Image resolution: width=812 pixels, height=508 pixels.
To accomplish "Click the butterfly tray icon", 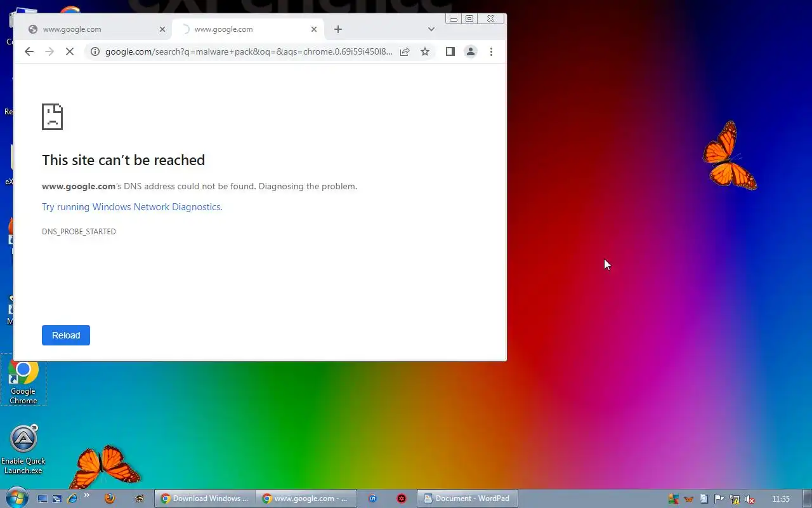I will [689, 499].
